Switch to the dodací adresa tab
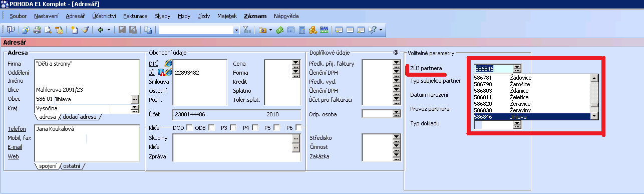Viewport: 644px width, 194px height. click(x=80, y=117)
